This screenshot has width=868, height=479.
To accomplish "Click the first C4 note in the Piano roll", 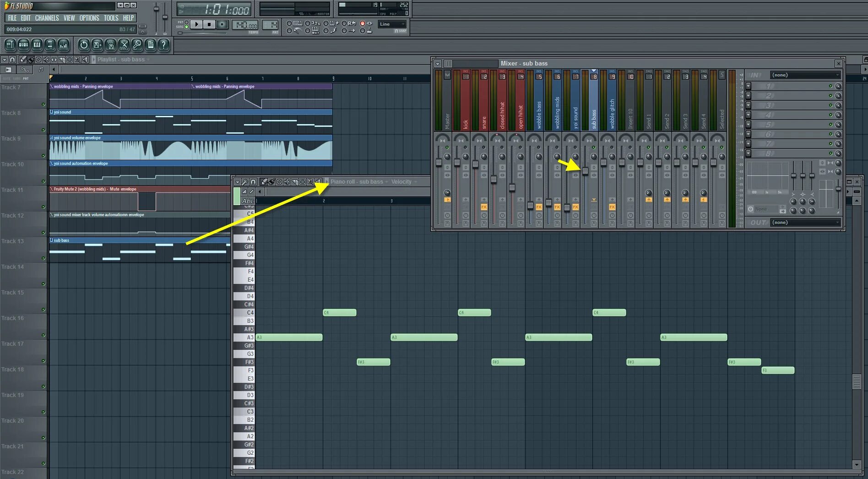I will pos(340,313).
